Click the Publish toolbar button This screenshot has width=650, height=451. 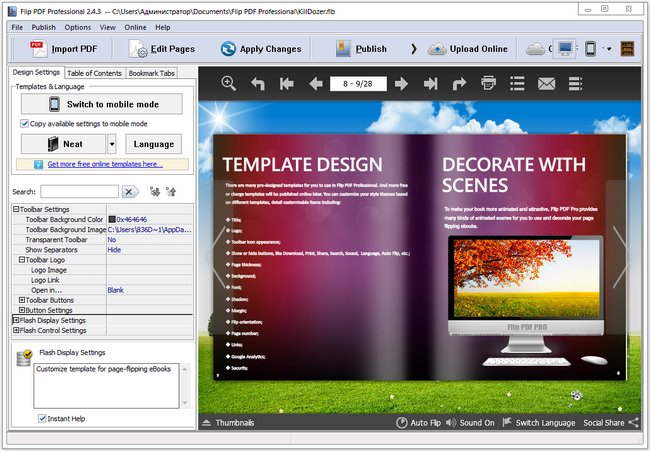361,49
